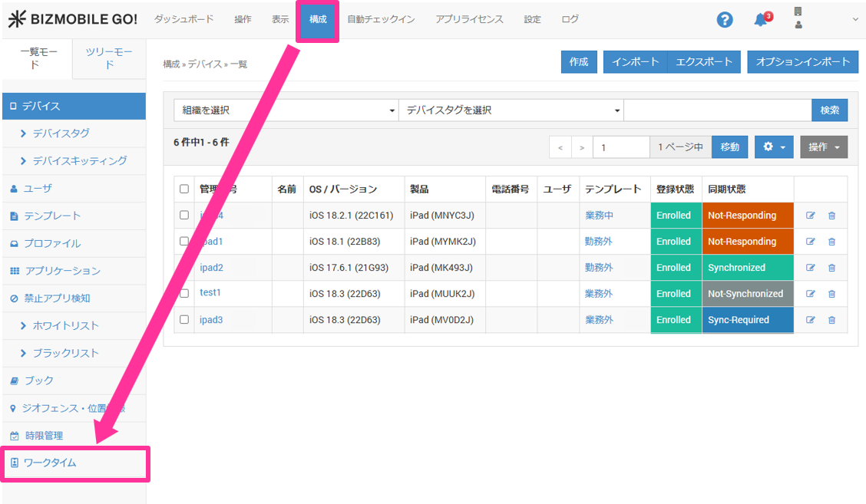
Task: Open the 組織を選択 dropdown
Action: click(286, 110)
